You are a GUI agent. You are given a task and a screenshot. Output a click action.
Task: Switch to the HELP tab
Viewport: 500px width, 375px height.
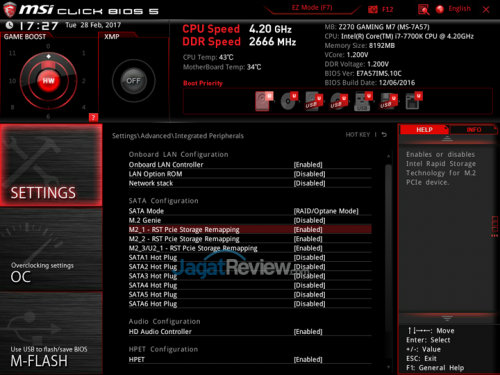(424, 130)
